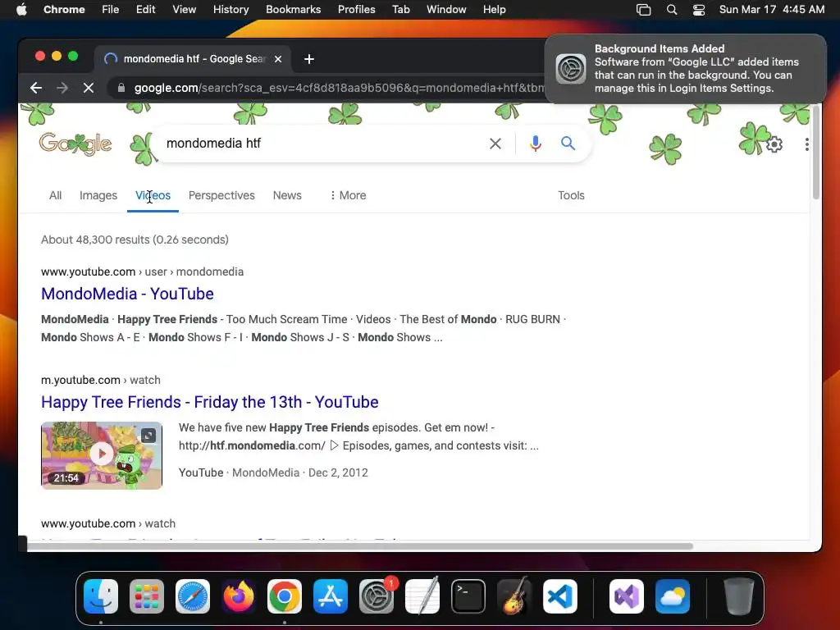840x630 pixels.
Task: Open Spotlight search in the menu bar
Action: coord(672,10)
